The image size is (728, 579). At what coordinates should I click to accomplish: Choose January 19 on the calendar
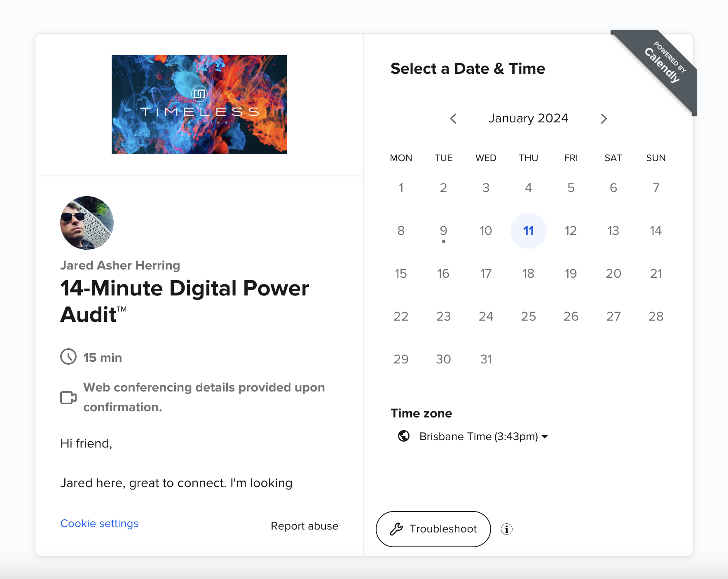click(x=571, y=274)
